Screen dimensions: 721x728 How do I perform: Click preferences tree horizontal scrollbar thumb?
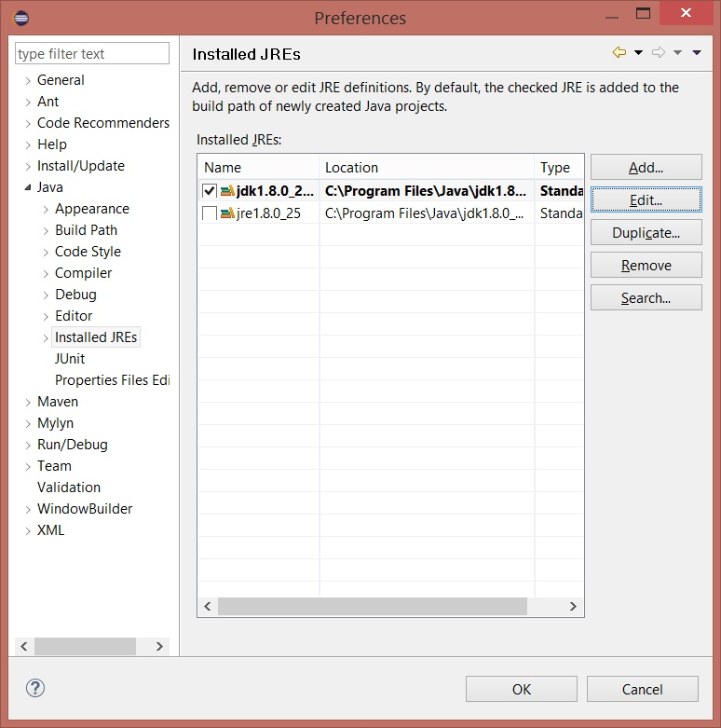(x=85, y=646)
